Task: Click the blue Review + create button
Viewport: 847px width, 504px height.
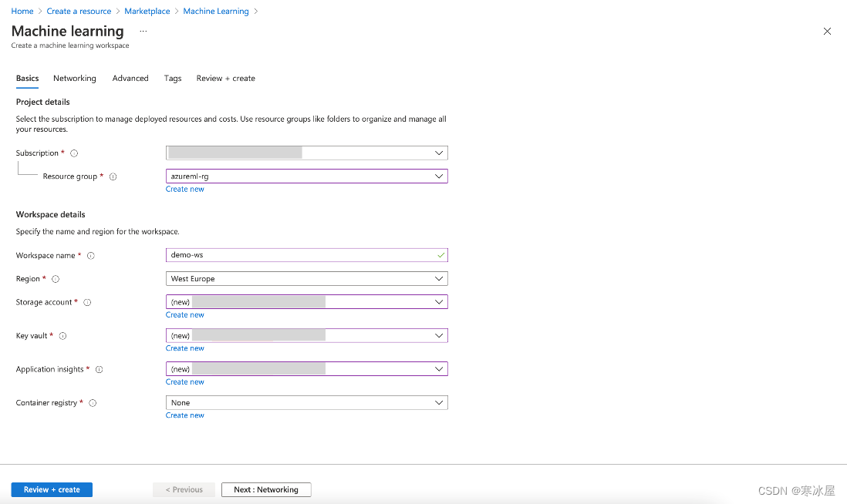Action: 52,489
